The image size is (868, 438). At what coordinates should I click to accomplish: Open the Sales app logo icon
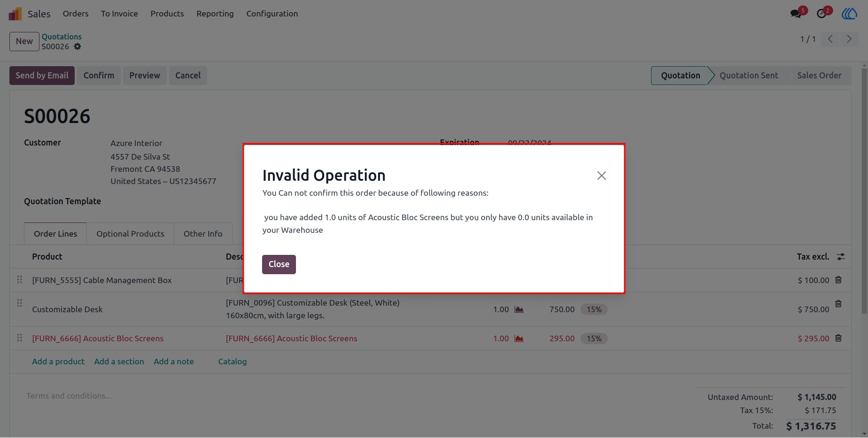(15, 14)
